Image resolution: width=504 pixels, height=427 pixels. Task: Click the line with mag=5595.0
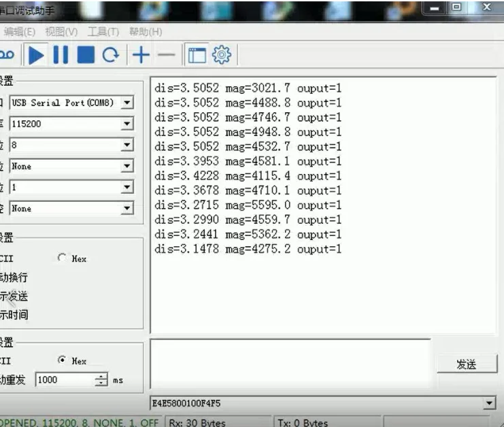[248, 205]
